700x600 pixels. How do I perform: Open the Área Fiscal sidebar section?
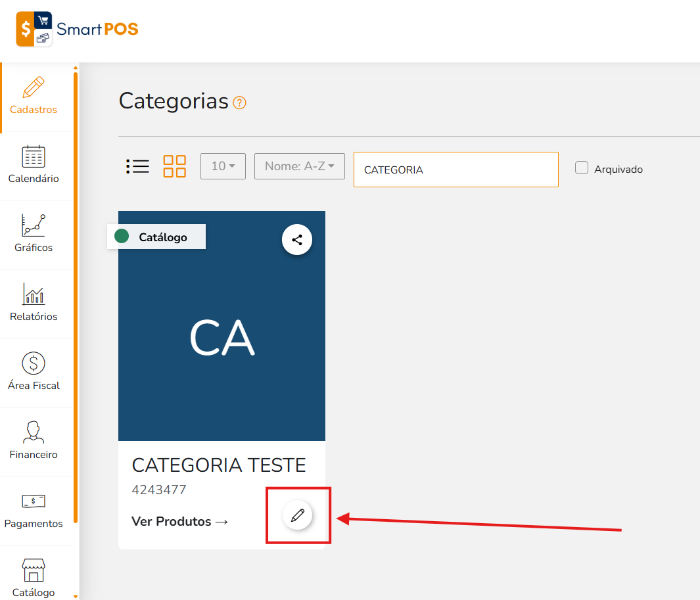tap(34, 373)
